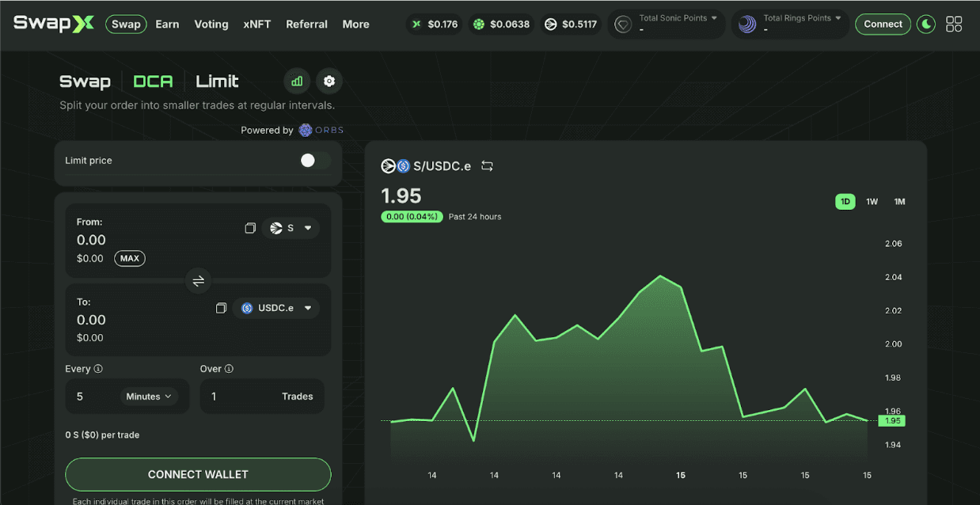Select the 1W chart timeframe
Viewport: 980px width, 505px height.
click(872, 202)
